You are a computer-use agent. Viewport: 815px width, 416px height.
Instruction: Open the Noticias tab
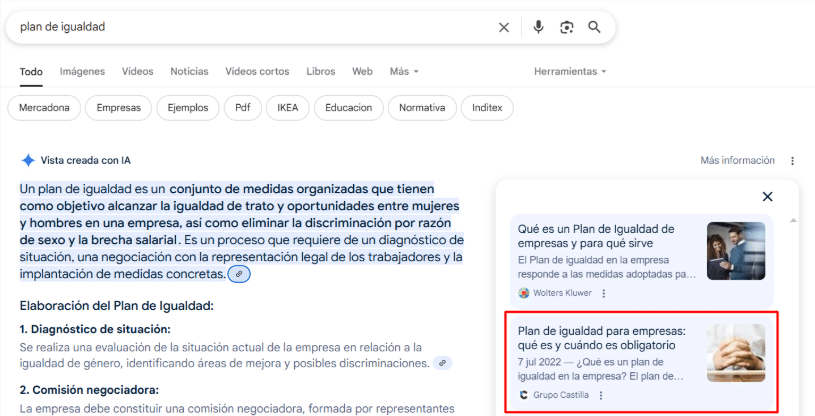[189, 72]
